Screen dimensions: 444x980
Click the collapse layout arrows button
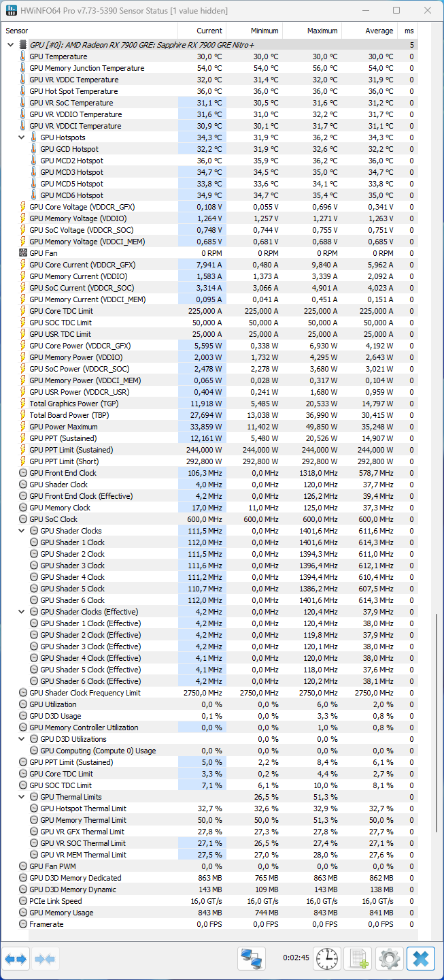point(45,959)
